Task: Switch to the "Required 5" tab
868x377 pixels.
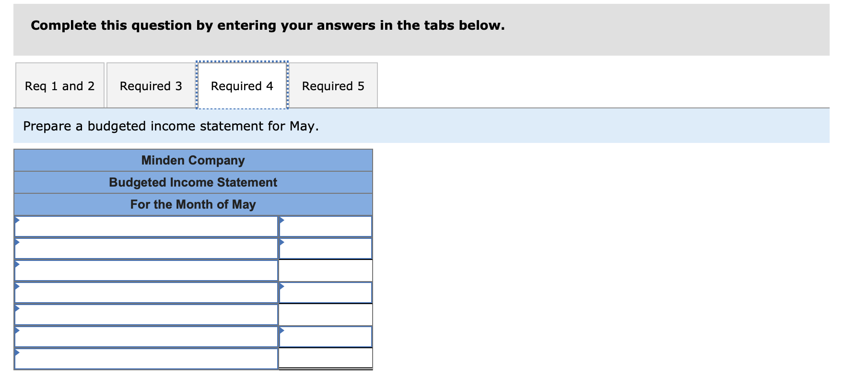Action: point(333,85)
